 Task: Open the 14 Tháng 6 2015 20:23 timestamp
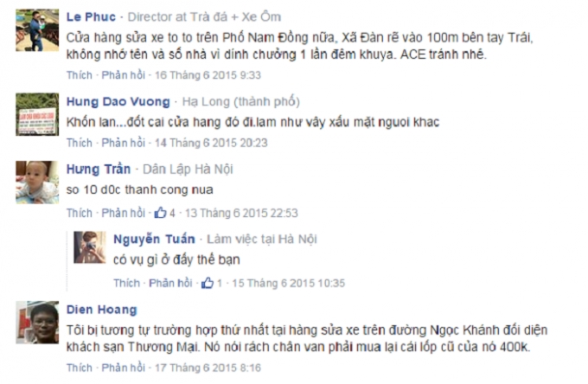(x=211, y=143)
